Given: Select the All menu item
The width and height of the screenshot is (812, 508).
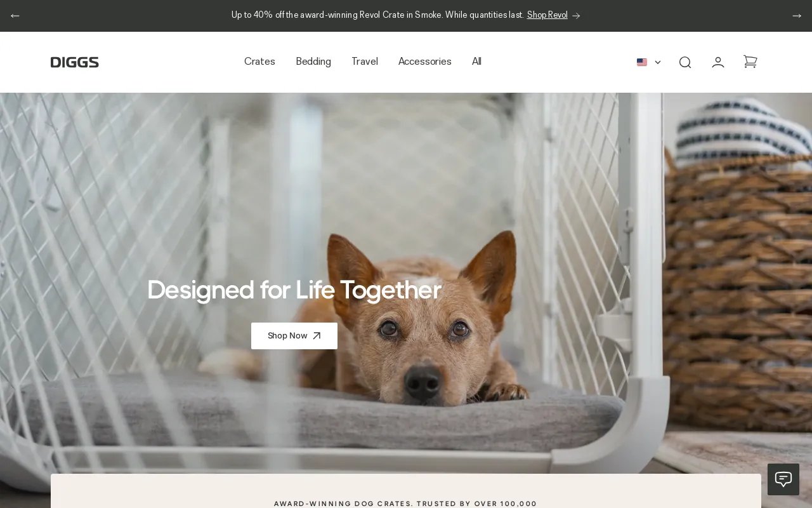Looking at the screenshot, I should 476,62.
